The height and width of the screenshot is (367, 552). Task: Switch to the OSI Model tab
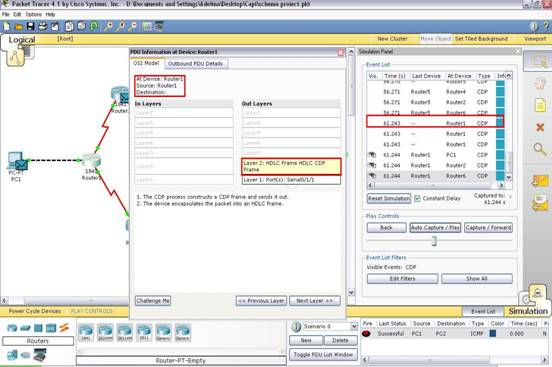[146, 63]
